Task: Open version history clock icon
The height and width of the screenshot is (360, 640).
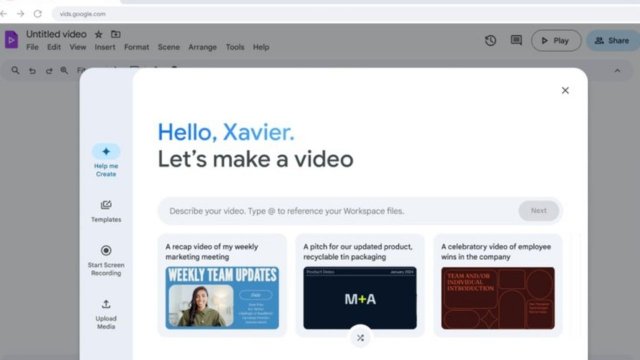Action: pos(490,40)
